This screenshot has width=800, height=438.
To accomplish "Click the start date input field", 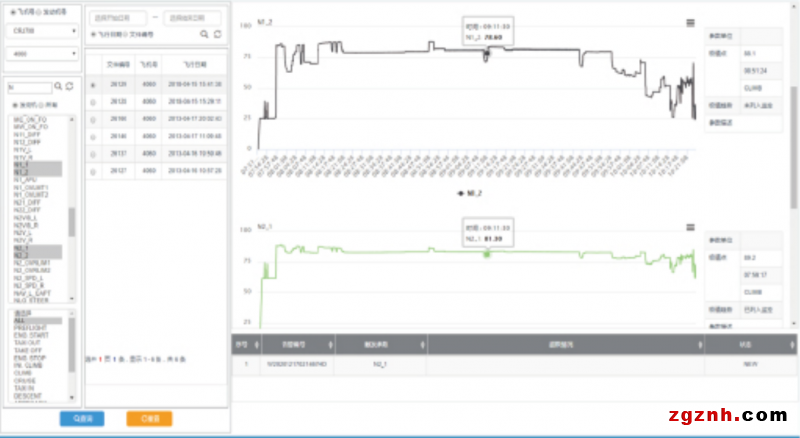I will (x=116, y=18).
